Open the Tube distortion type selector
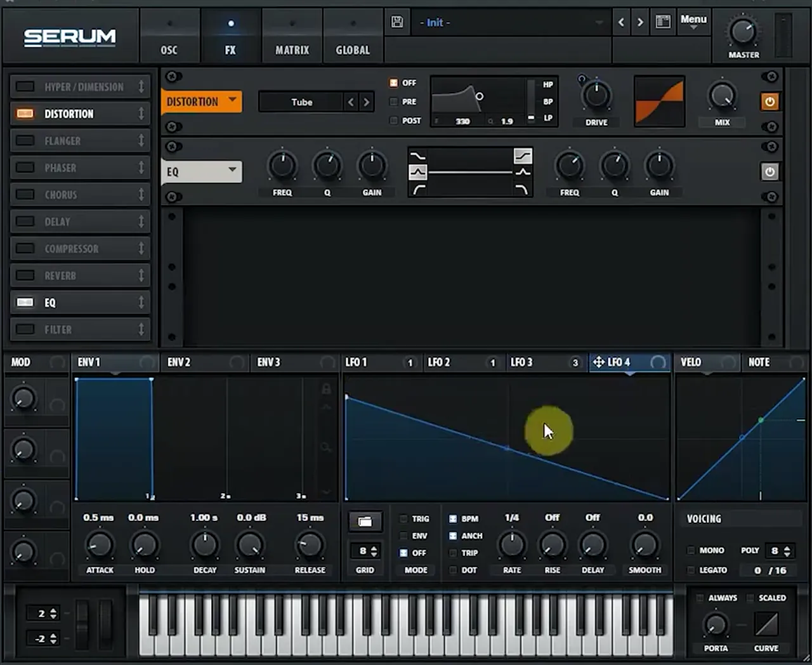The height and width of the screenshot is (665, 812). pyautogui.click(x=301, y=102)
